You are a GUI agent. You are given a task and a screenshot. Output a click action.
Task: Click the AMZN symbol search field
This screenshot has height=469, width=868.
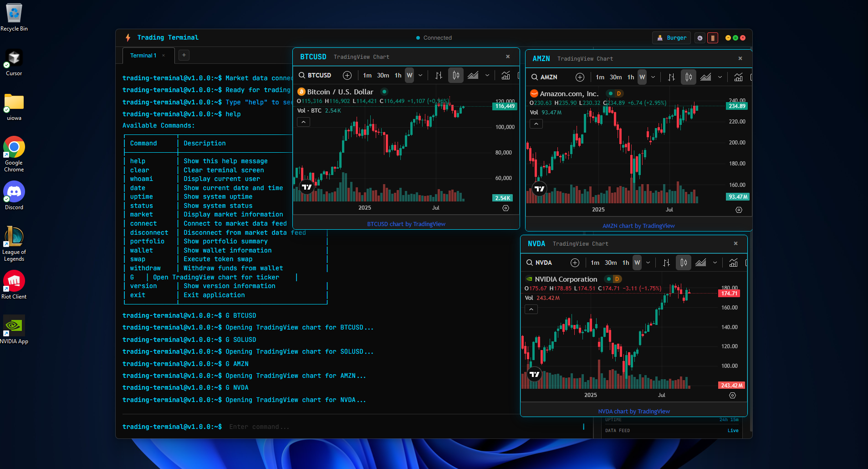[548, 77]
